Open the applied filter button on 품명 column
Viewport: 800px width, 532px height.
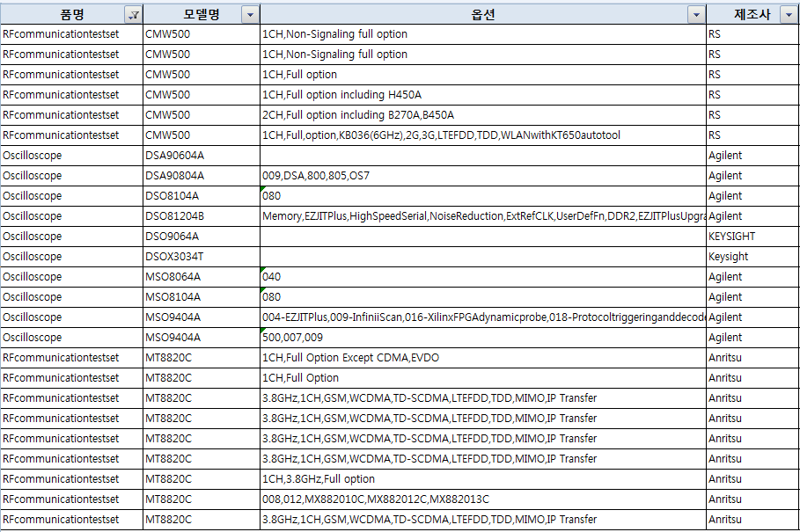pos(133,14)
